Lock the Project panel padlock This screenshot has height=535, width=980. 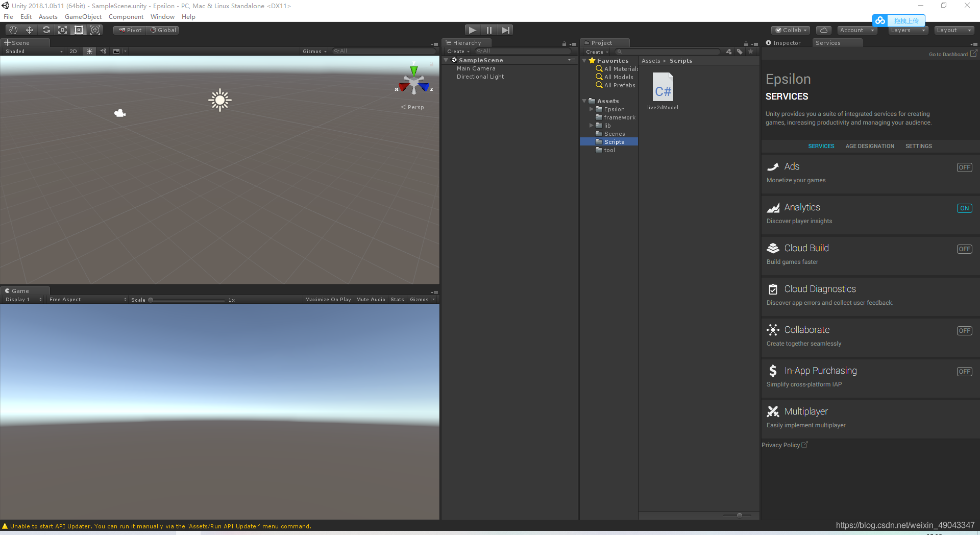click(746, 44)
